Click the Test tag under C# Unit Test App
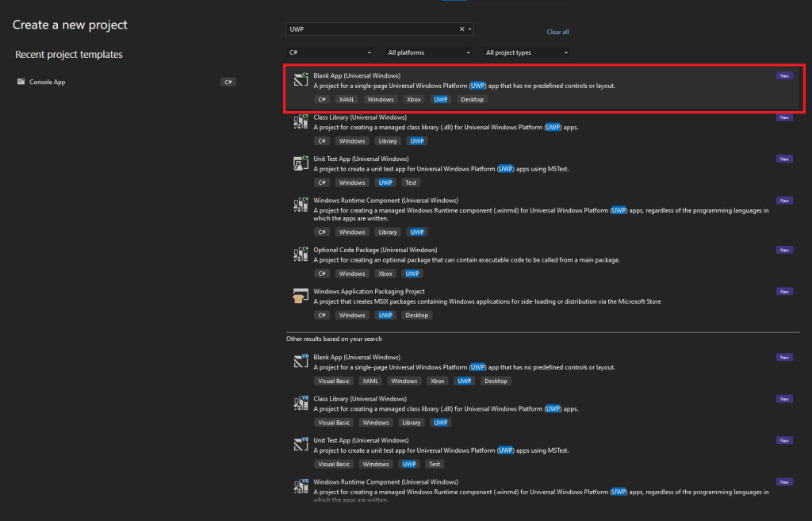The width and height of the screenshot is (812, 521). 411,182
